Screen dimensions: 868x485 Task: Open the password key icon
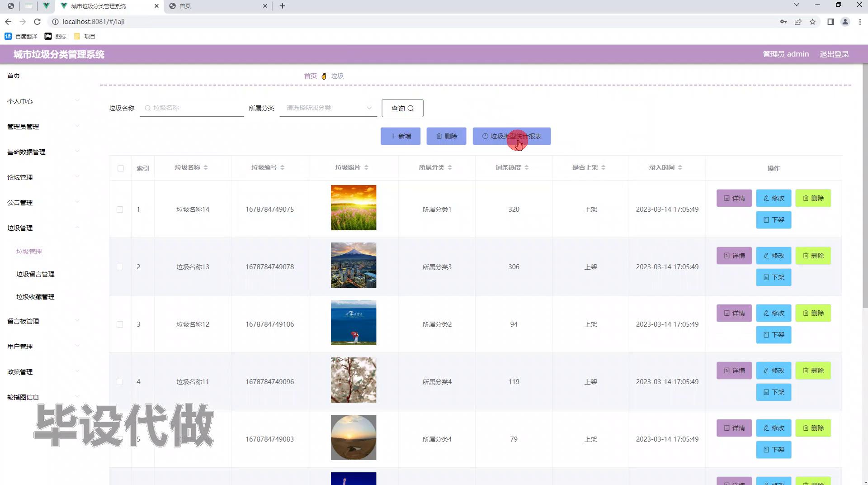pos(783,22)
